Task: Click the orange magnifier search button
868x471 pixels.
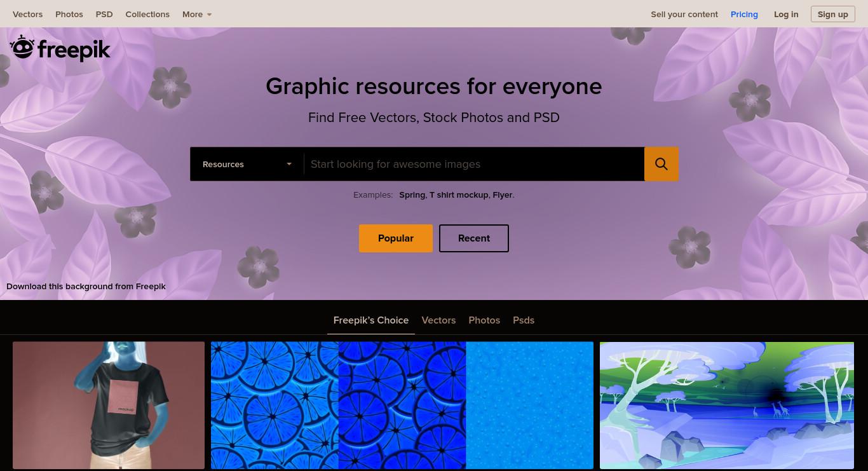Action: coord(661,164)
